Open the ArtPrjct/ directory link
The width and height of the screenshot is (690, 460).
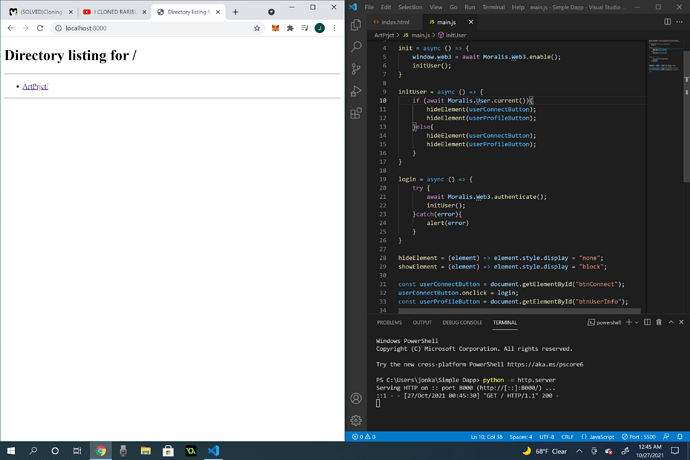(x=35, y=86)
